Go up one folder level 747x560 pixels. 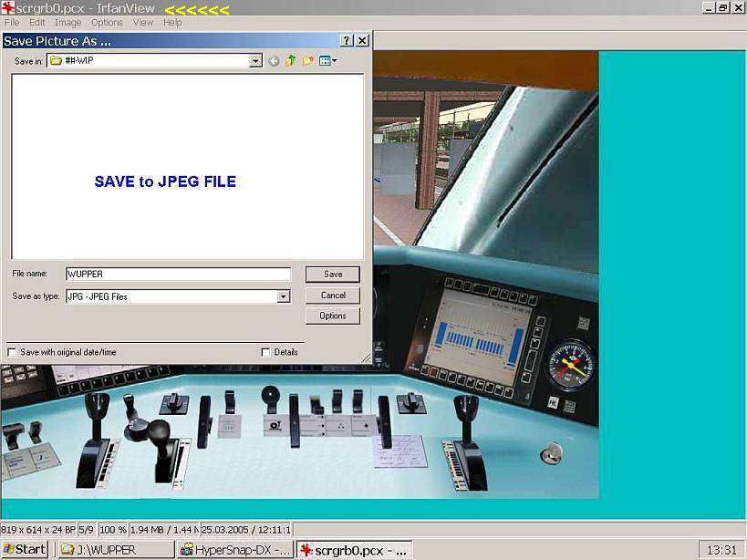[291, 60]
